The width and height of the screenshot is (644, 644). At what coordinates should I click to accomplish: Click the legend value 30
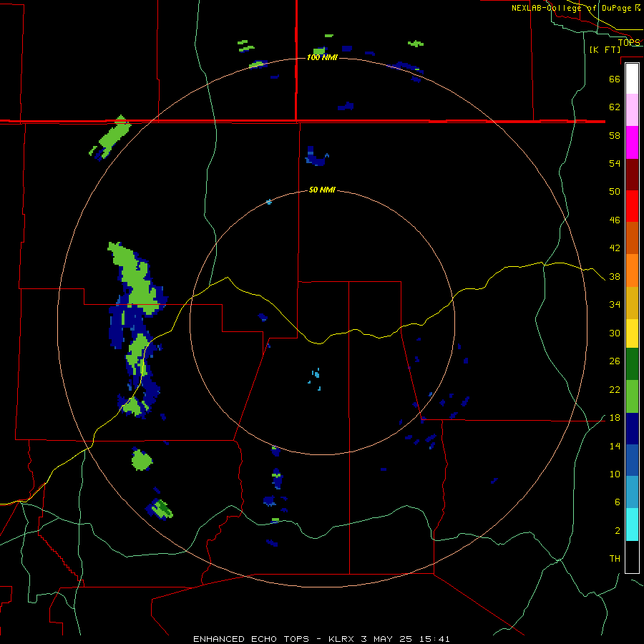click(x=615, y=333)
